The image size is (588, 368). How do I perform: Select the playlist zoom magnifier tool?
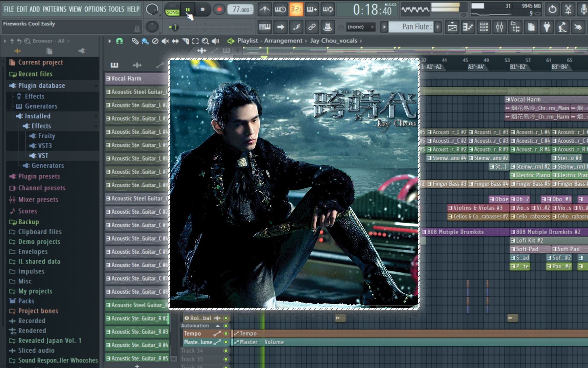(205, 41)
